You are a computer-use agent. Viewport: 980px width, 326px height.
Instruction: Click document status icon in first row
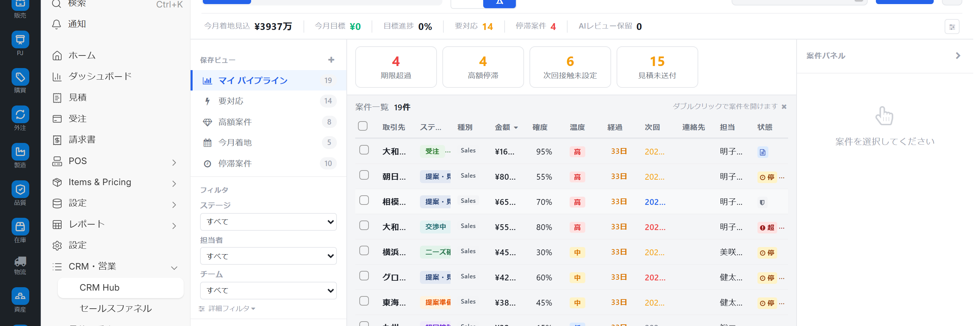pyautogui.click(x=762, y=152)
